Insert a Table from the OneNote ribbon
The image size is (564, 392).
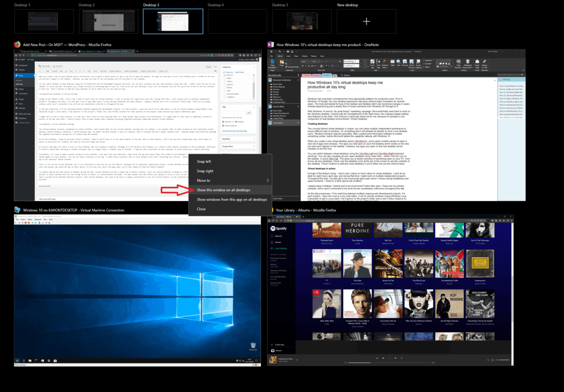[x=392, y=63]
